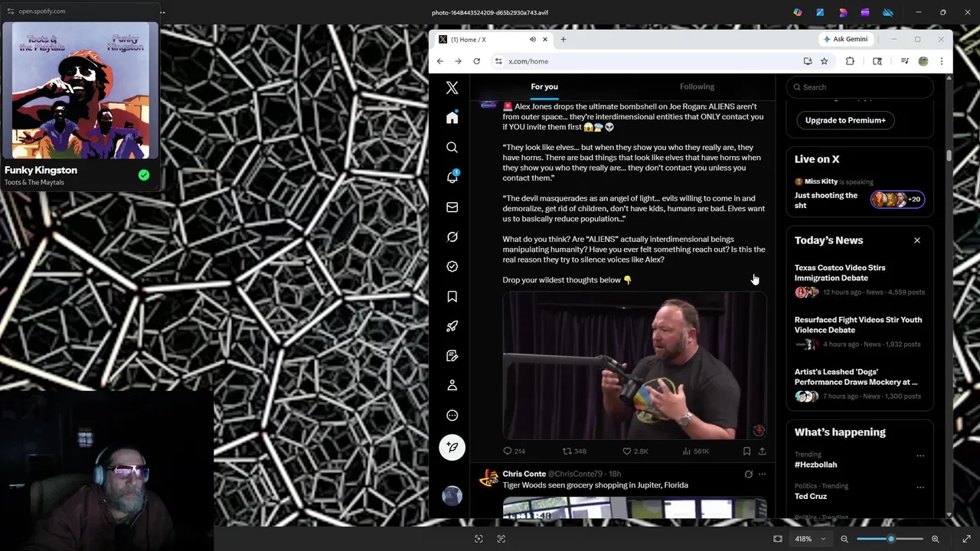
Task: Open more options for #Hezbollah trend
Action: pyautogui.click(x=920, y=455)
